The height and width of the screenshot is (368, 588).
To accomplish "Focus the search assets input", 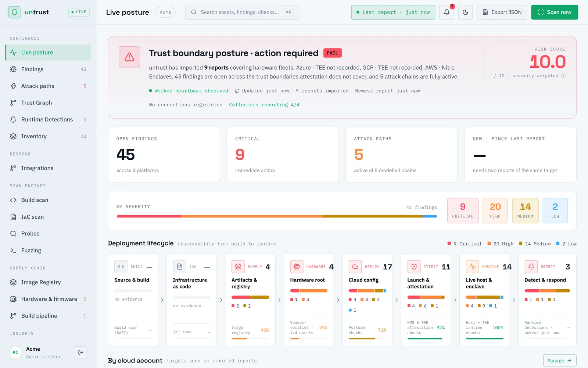I will pos(242,12).
